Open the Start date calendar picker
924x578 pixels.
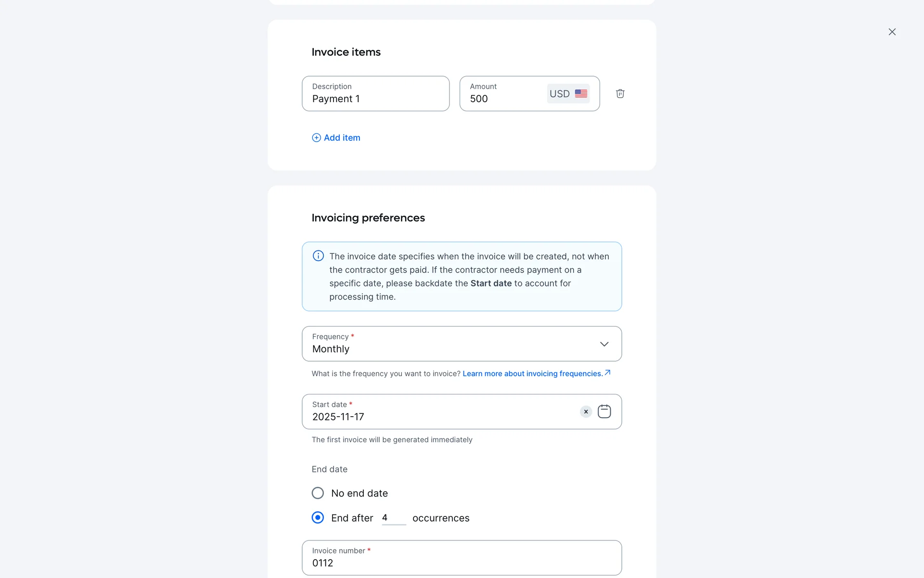(604, 411)
